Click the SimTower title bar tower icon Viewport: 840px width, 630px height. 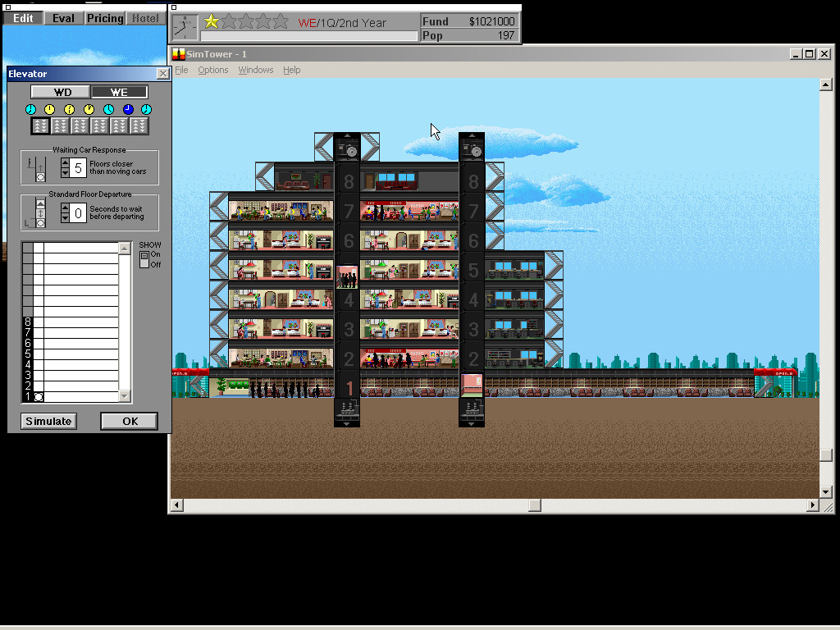click(178, 54)
